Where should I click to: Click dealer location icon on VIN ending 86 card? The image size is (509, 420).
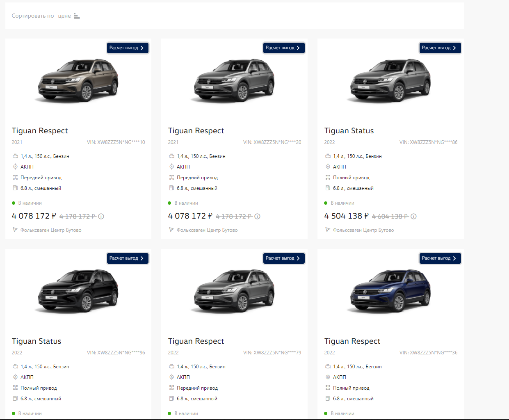[x=328, y=230]
